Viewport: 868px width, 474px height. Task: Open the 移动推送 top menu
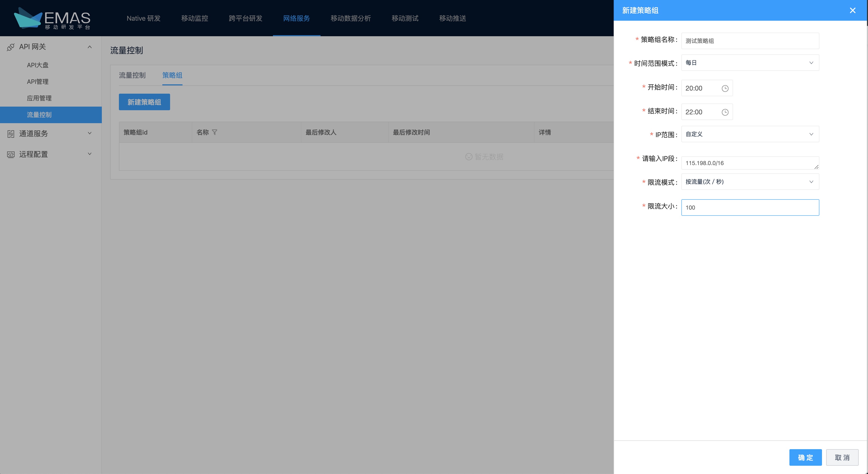point(453,18)
